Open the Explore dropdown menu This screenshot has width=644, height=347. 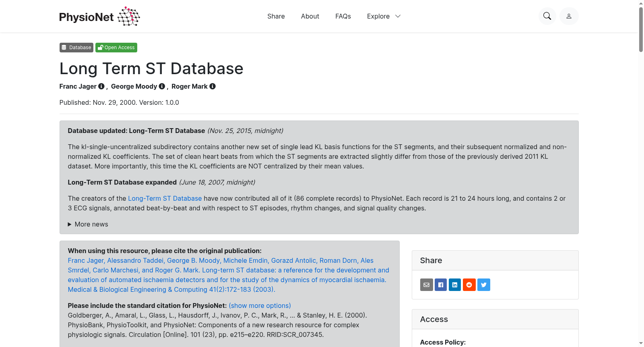[x=384, y=16]
